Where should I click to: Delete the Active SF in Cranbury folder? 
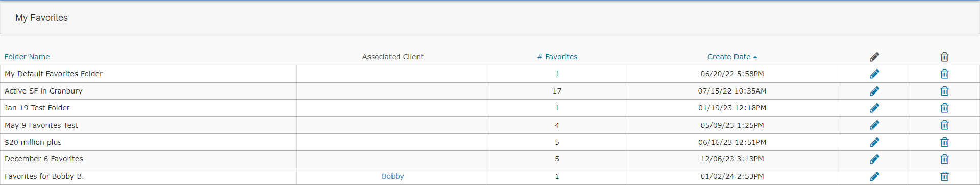945,91
